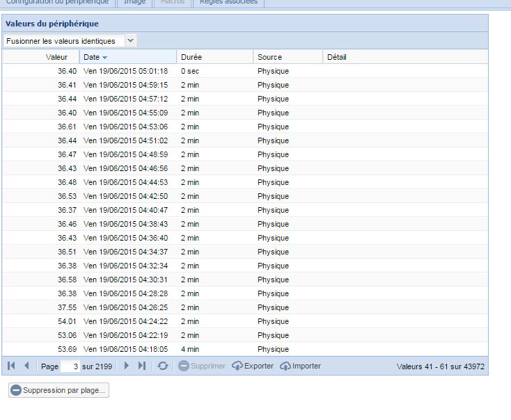Go to the first page of values
Screen dimensions: 511x420
pos(11,366)
